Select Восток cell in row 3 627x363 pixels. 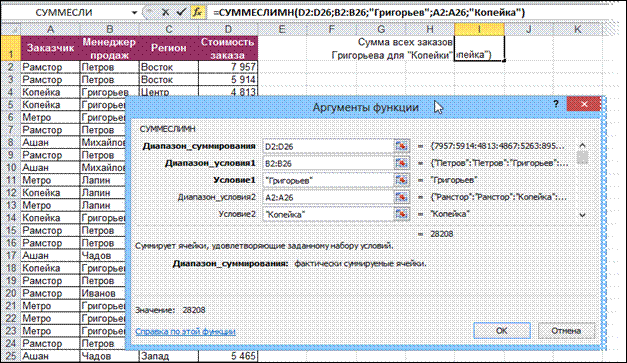point(169,80)
